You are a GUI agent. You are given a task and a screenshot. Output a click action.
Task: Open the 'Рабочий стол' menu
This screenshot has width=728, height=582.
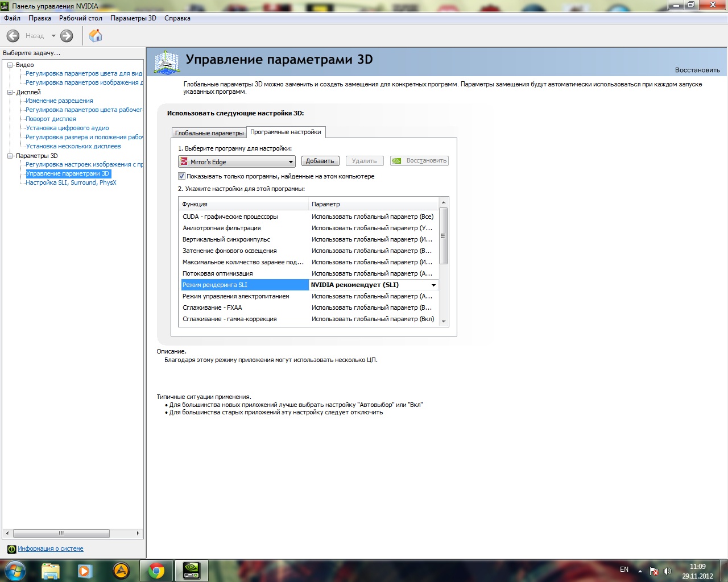tap(81, 18)
